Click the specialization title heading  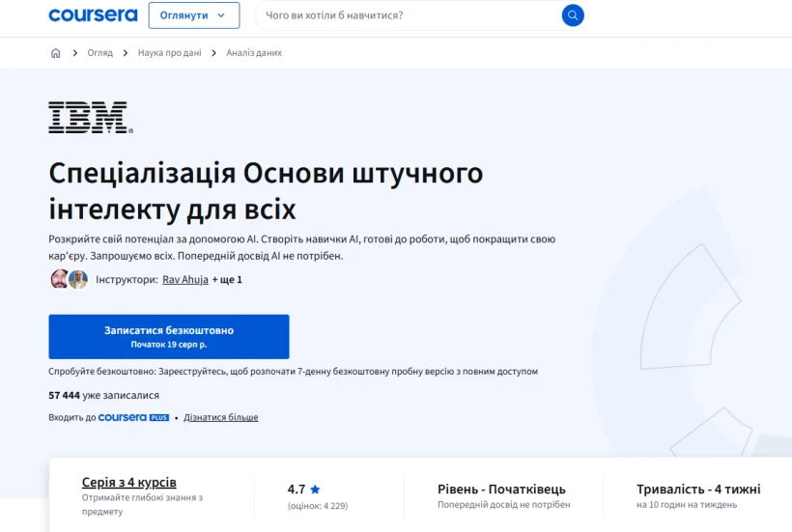[266, 191]
